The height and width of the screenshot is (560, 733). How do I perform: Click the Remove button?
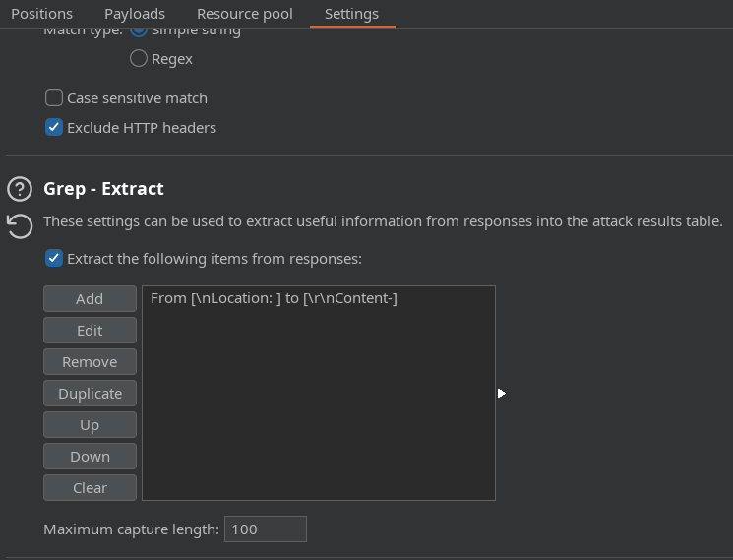pos(90,362)
